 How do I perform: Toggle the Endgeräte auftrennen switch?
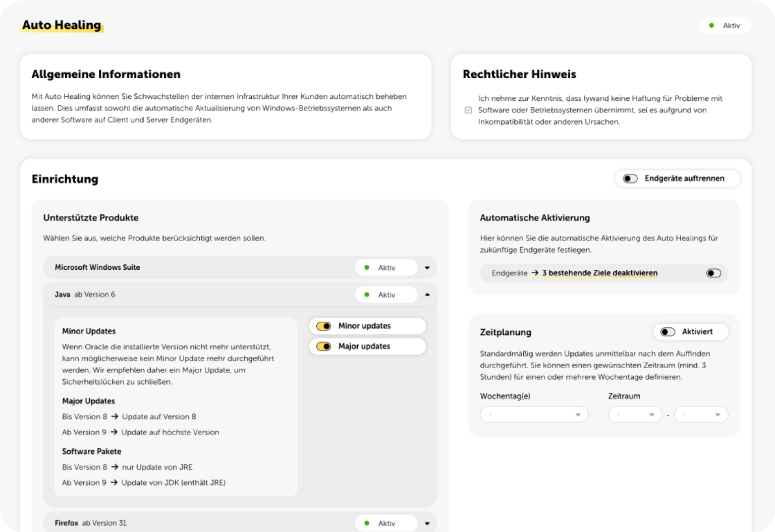(x=630, y=179)
